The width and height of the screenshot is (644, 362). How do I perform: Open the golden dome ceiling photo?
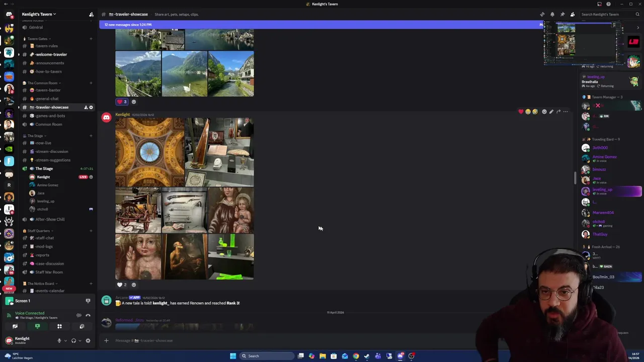[x=149, y=152]
